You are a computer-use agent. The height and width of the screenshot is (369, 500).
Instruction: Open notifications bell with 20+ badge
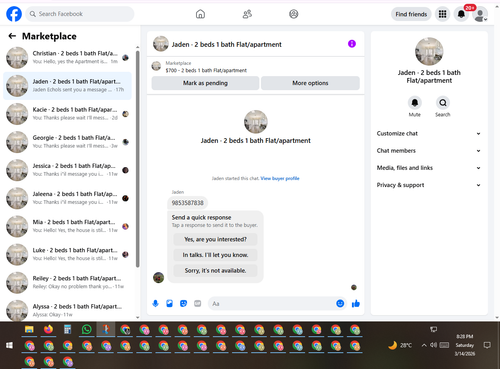click(x=461, y=14)
